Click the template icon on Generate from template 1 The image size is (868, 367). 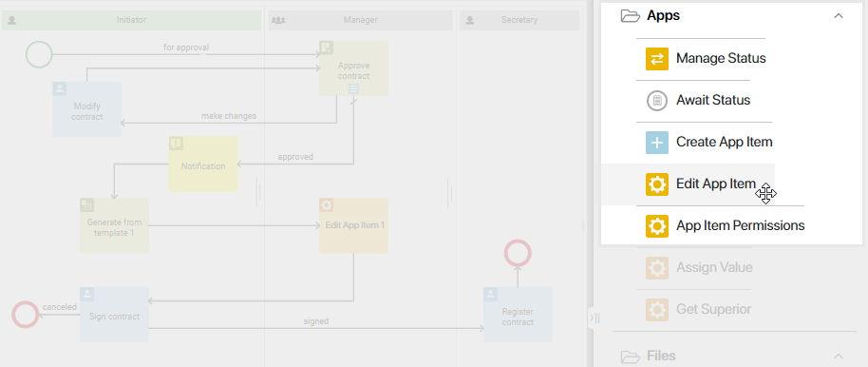click(87, 205)
